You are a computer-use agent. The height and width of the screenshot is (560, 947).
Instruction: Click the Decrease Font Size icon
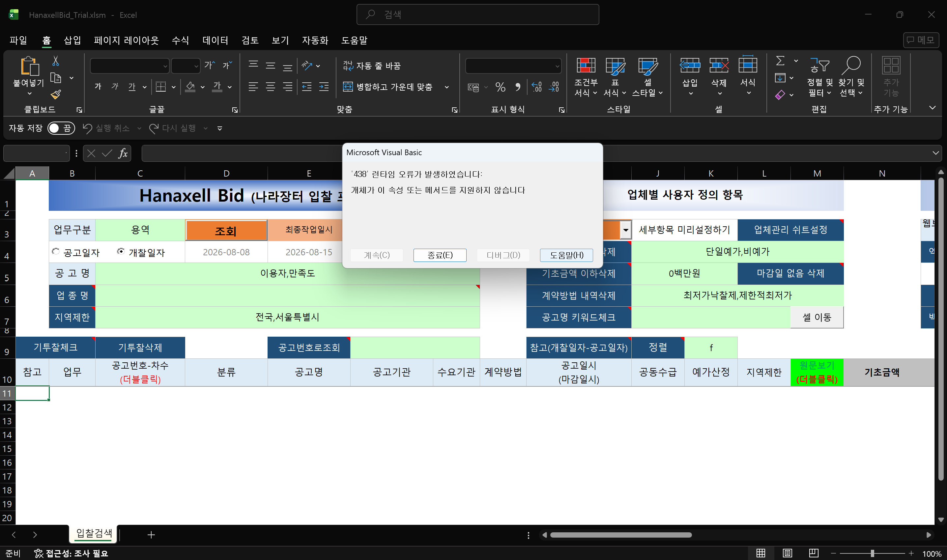coord(228,66)
